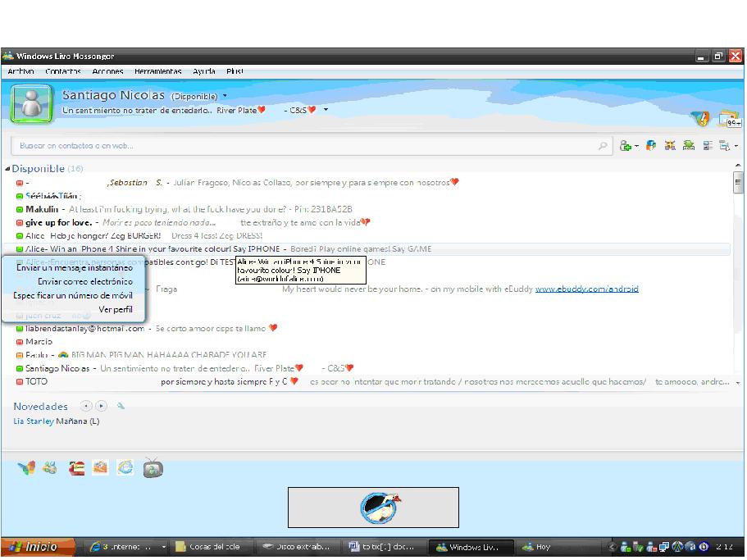Click the horned-helmet toolbar icon
This screenshot has width=747, height=560.
coord(670,145)
